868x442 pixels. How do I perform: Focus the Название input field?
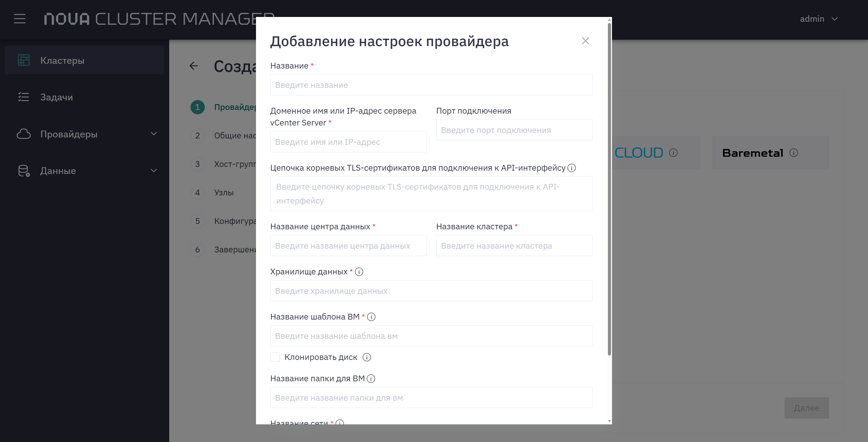point(431,85)
